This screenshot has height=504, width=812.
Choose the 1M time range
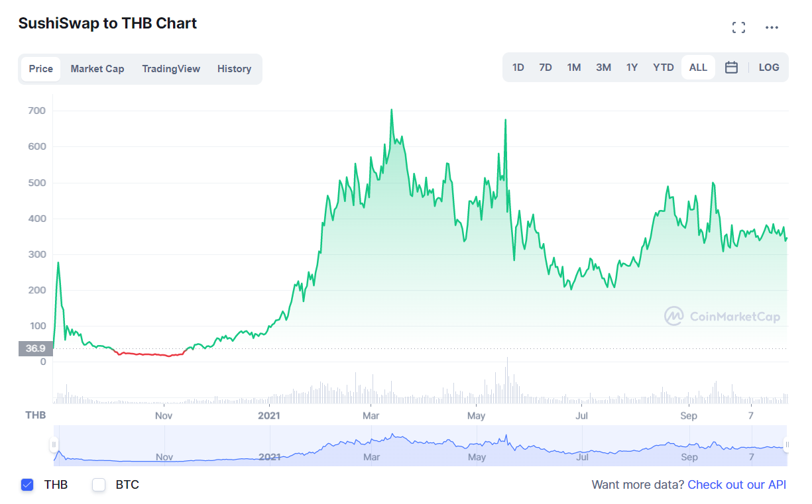pos(574,67)
